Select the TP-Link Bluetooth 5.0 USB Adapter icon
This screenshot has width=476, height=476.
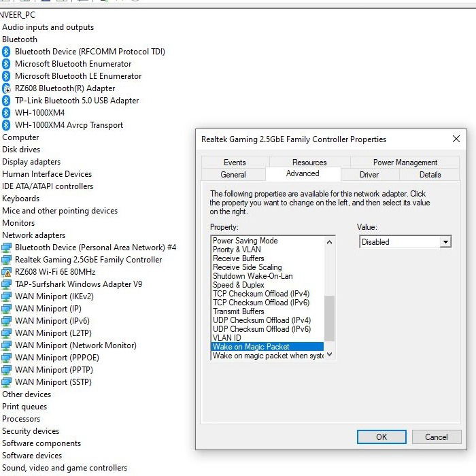tap(6, 101)
